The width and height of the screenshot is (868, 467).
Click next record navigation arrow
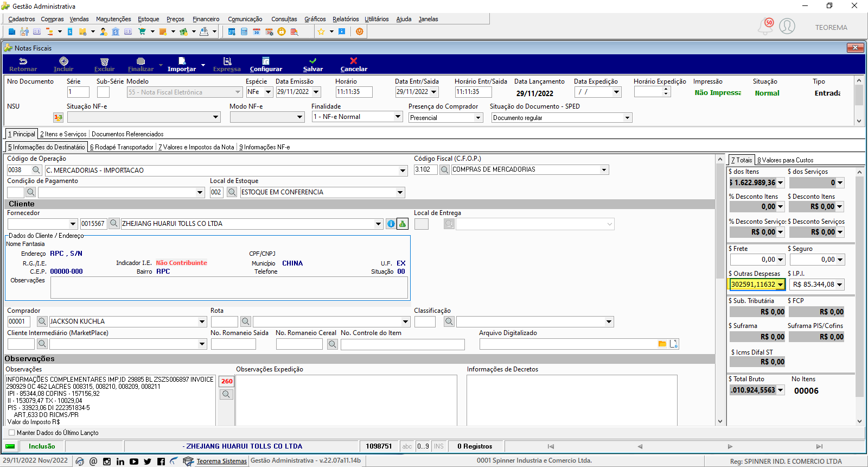click(x=730, y=446)
